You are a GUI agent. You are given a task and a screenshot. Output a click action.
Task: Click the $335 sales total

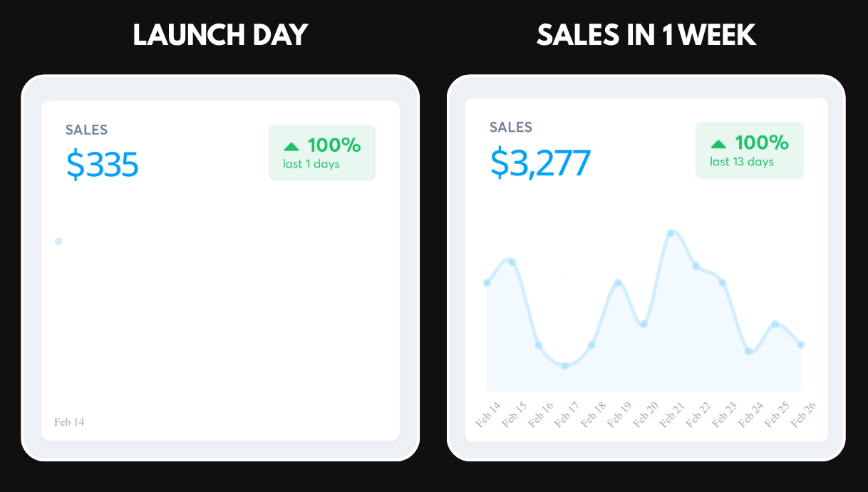pyautogui.click(x=102, y=165)
